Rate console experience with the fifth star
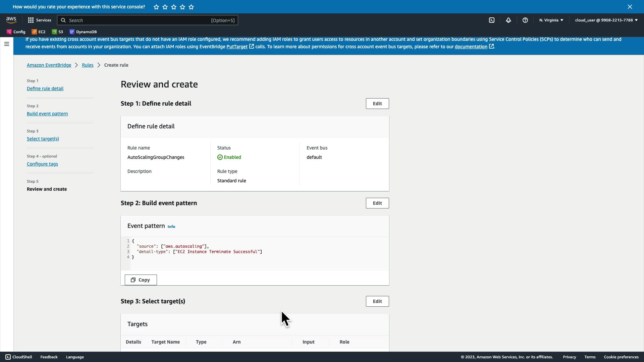Viewport: 644px width, 362px height. pyautogui.click(x=191, y=7)
